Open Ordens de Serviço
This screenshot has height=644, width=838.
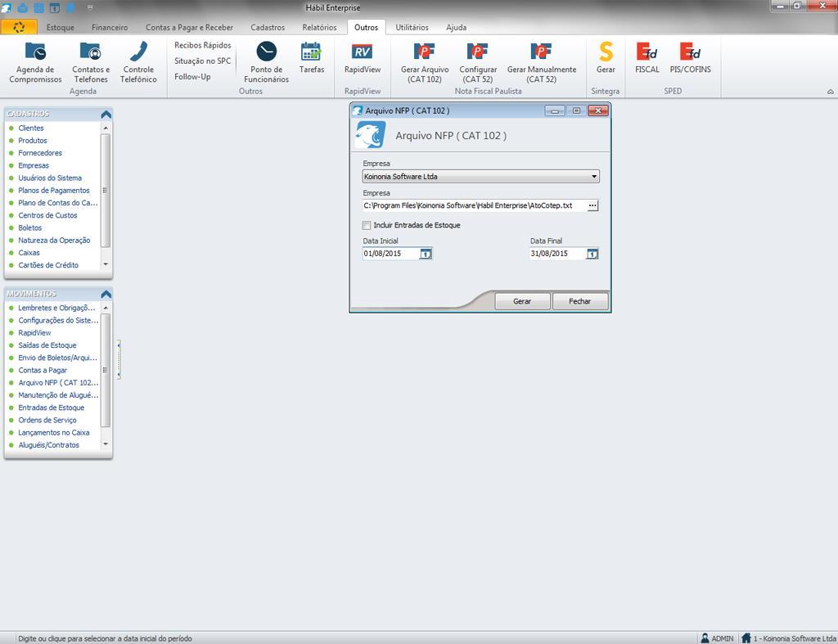[x=47, y=420]
